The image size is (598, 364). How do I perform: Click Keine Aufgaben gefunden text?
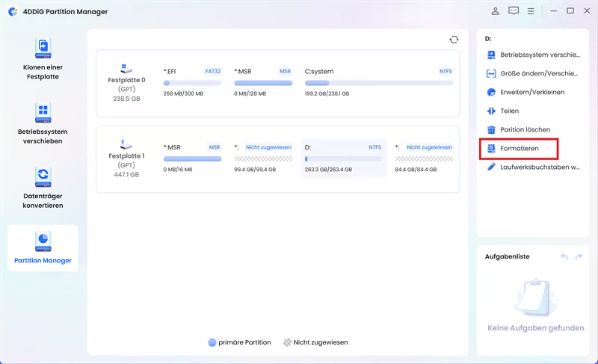tap(535, 328)
